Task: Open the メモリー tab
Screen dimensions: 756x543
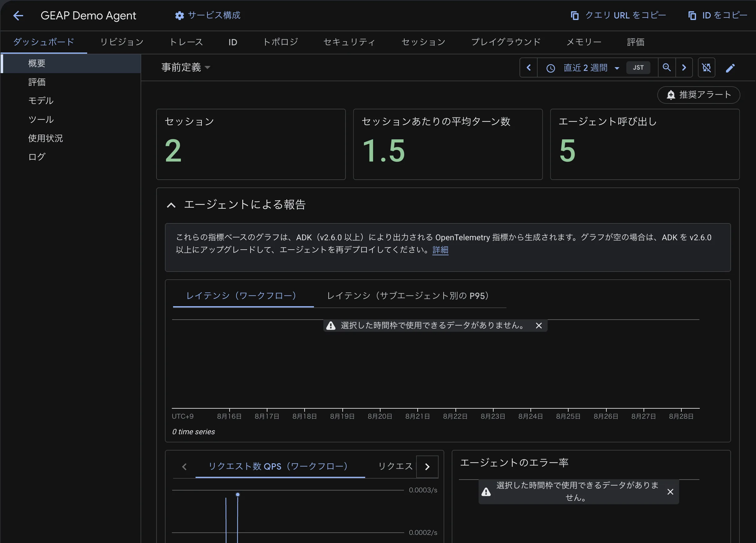Action: point(584,42)
